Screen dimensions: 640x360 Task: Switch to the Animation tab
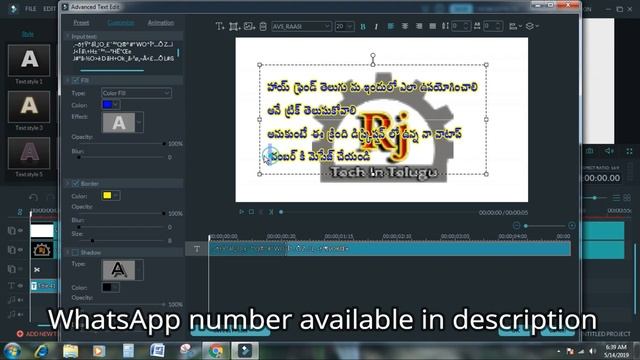(x=161, y=23)
